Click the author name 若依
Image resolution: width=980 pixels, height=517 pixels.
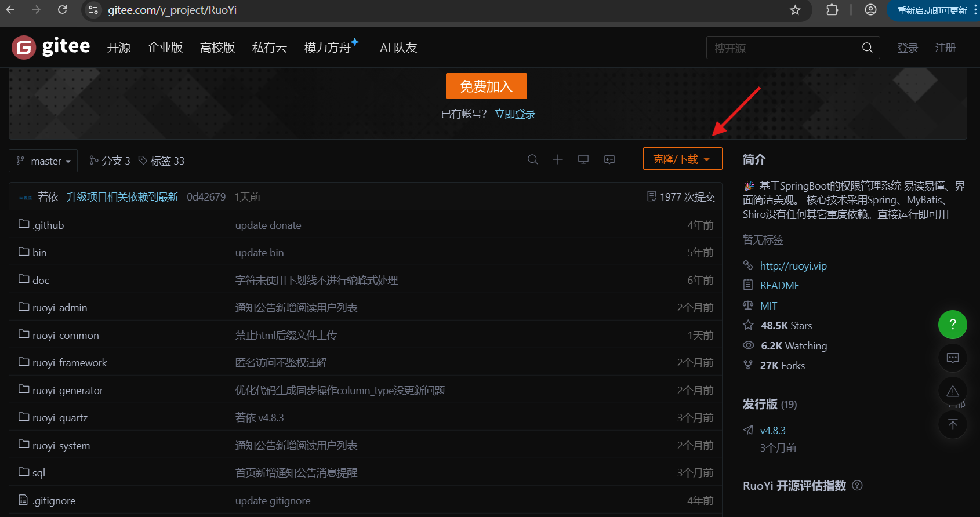click(x=48, y=197)
